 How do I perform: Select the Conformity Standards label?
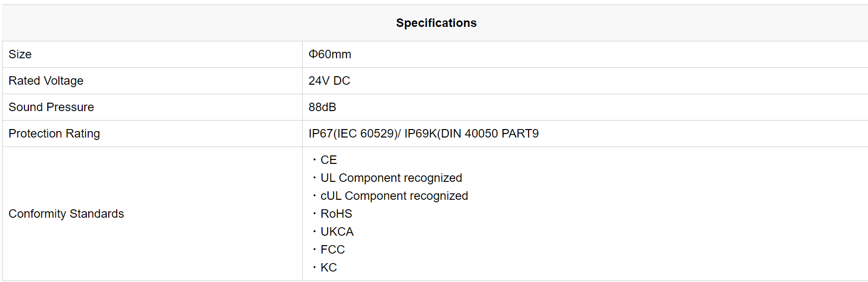point(66,214)
